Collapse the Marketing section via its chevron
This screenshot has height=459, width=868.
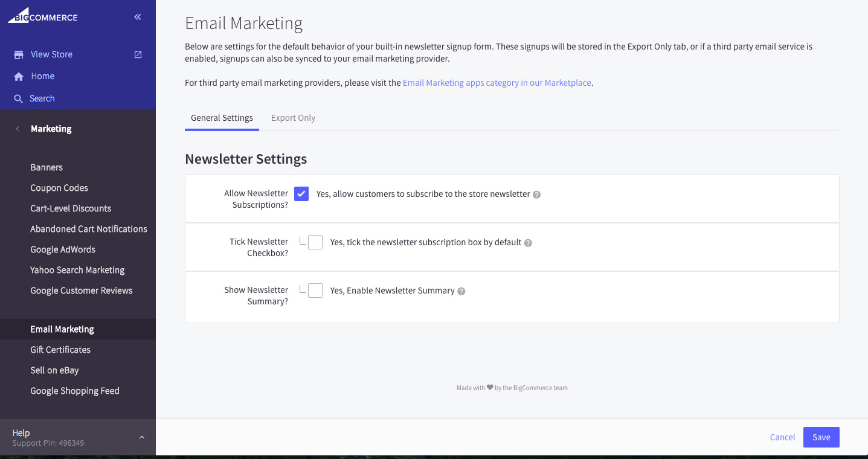[17, 129]
